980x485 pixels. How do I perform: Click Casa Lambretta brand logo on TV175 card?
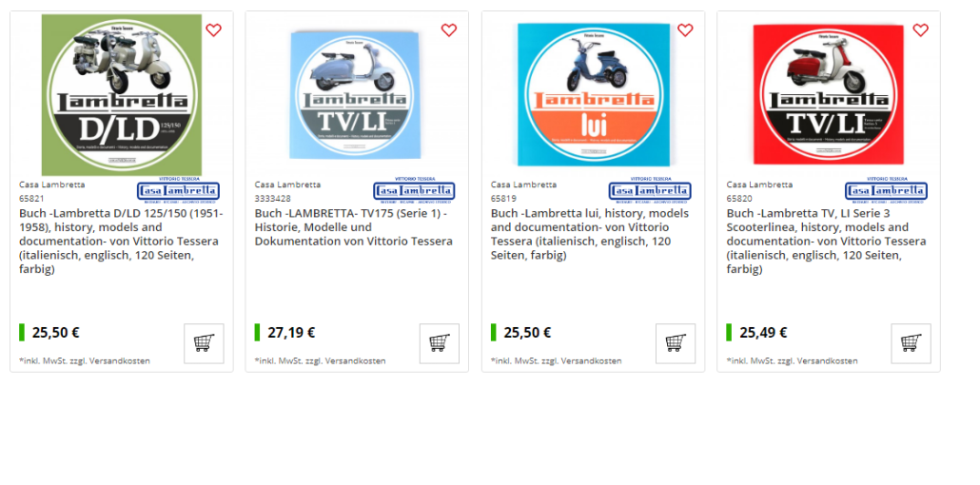[414, 190]
